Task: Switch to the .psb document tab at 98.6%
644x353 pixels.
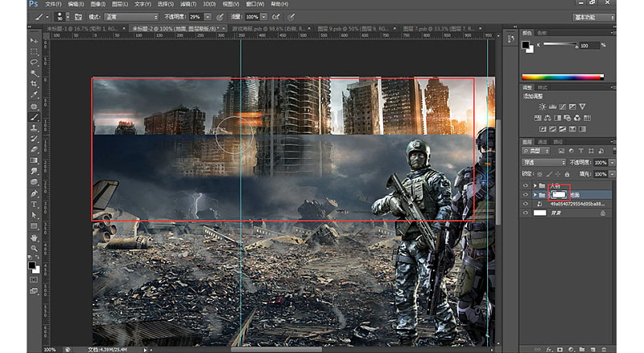Action: pyautogui.click(x=269, y=29)
